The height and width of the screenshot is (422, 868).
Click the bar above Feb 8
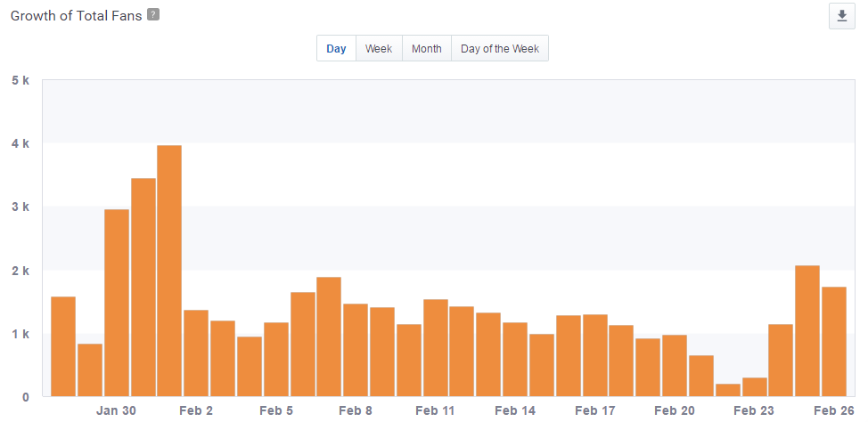[x=356, y=350]
